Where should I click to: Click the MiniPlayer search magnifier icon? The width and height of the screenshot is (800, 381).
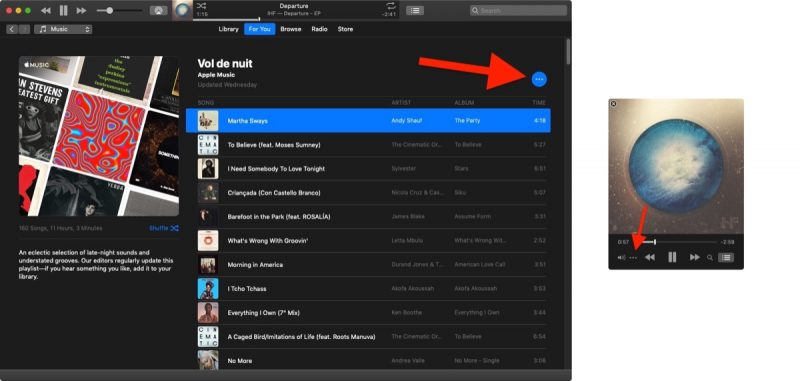(710, 258)
